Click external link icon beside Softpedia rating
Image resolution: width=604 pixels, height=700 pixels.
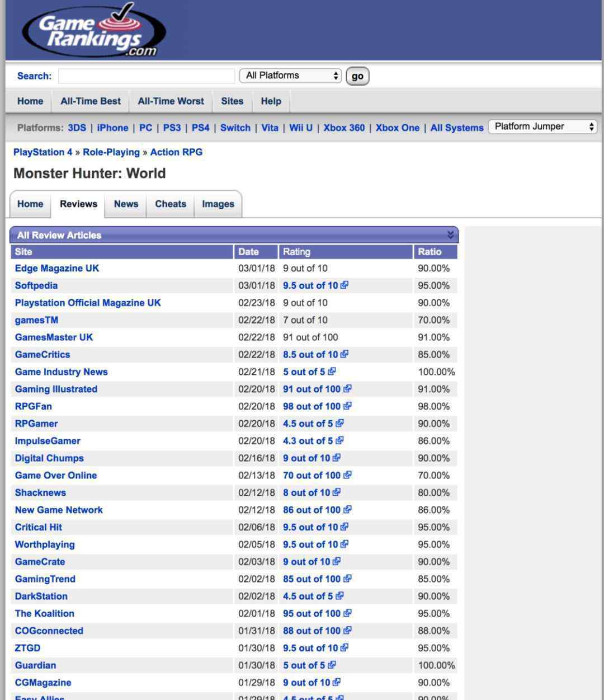pos(345,285)
